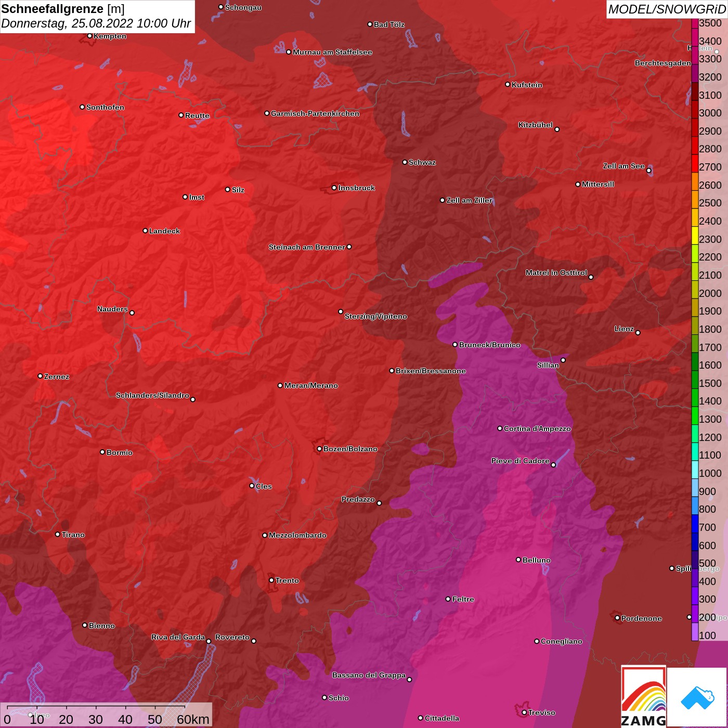Click the Treviso city marker
Screen dimensions: 728x728
[524, 712]
